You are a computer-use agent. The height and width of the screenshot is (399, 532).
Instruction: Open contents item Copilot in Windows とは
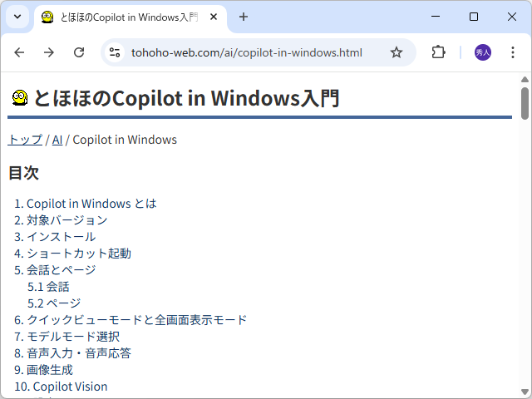click(91, 204)
